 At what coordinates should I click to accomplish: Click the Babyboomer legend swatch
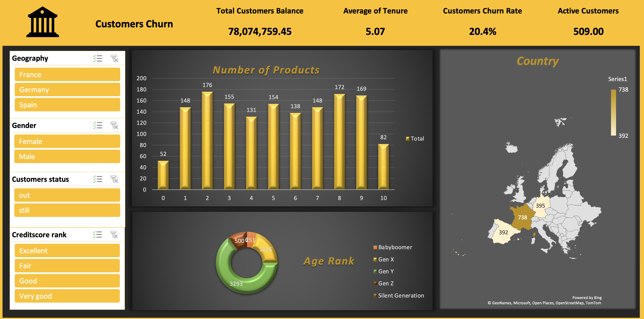pos(375,248)
